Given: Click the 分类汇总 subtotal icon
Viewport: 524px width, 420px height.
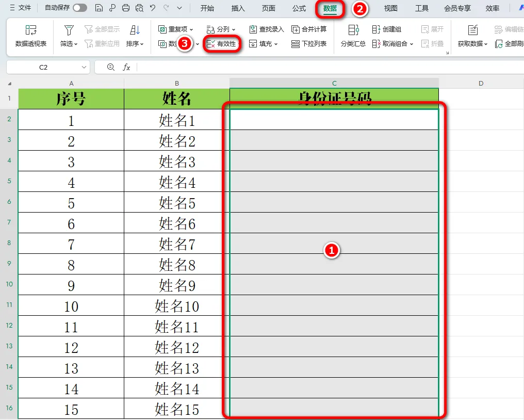Looking at the screenshot, I should coord(353,30).
